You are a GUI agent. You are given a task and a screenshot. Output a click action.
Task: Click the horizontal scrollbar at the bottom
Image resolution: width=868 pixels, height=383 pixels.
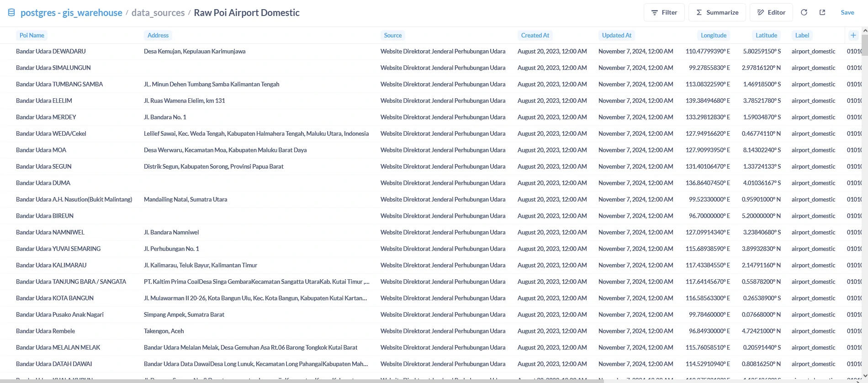point(302,381)
